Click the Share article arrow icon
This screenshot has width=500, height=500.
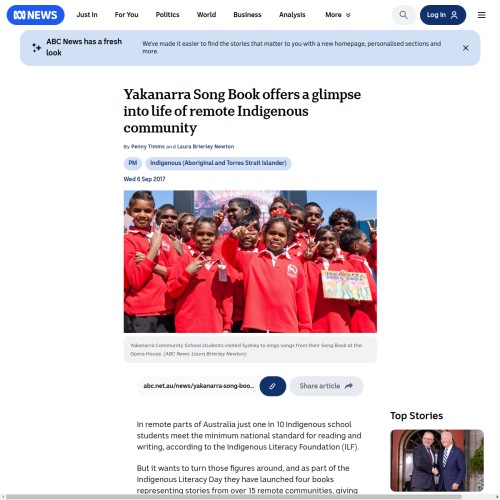pyautogui.click(x=349, y=386)
